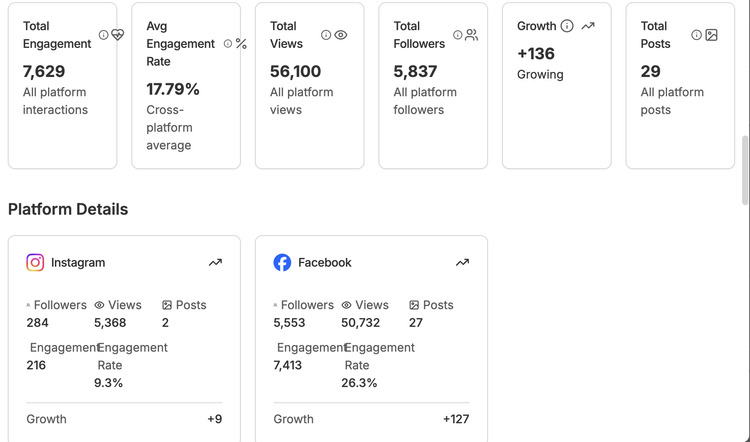Screen dimensions: 750x442
Task: Click the percent icon on Avg Engagement Rate
Action: (x=241, y=44)
